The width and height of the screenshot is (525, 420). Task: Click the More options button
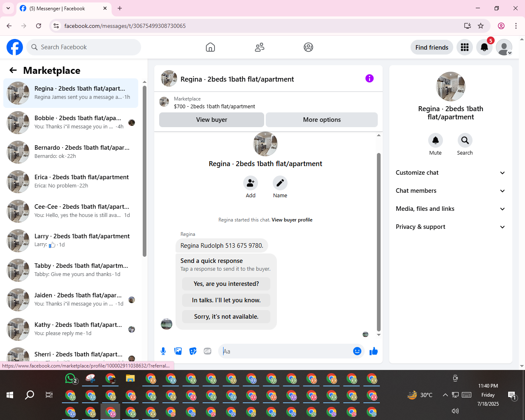[322, 120]
